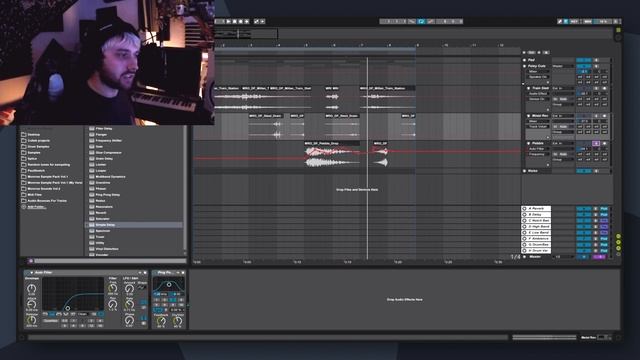The image size is (640, 360).
Task: Toggle the Kicks track activator button
Action: click(x=584, y=171)
